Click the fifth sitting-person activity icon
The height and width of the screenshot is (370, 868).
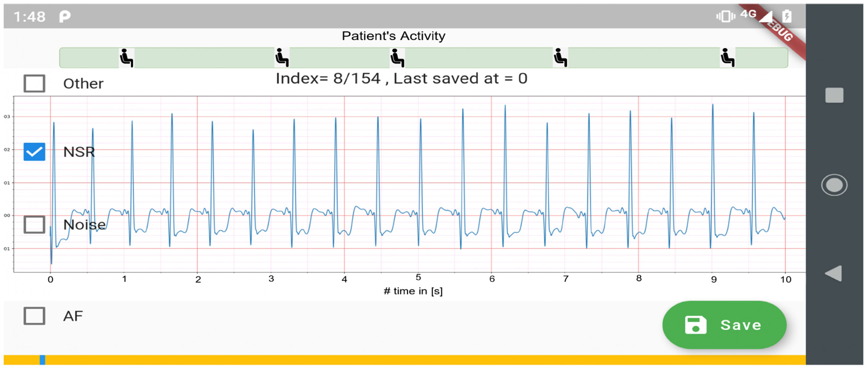point(727,58)
